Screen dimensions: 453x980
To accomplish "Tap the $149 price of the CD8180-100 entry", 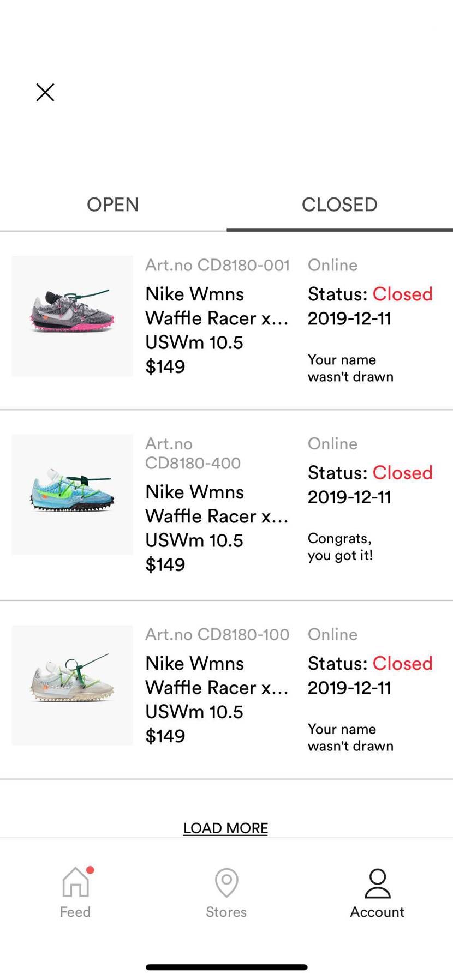I will click(165, 736).
